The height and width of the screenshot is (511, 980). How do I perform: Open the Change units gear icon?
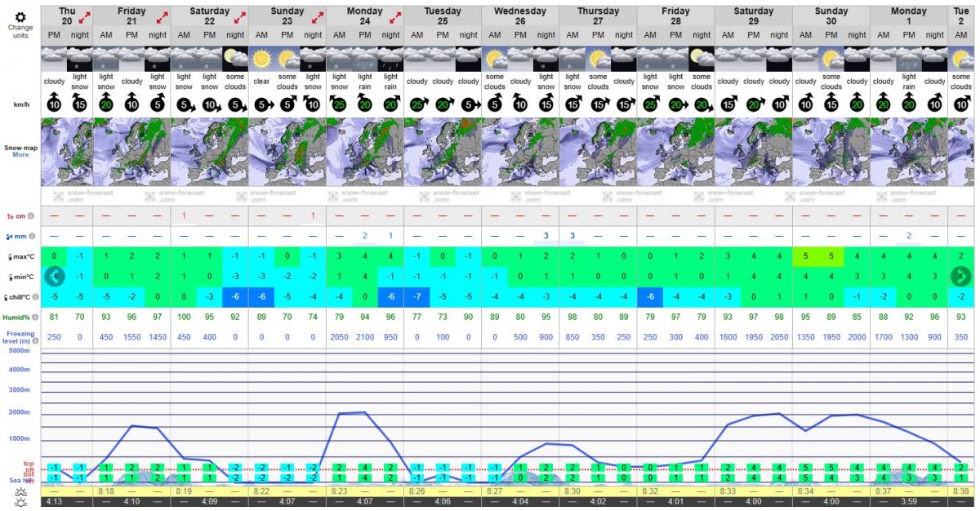click(x=20, y=16)
